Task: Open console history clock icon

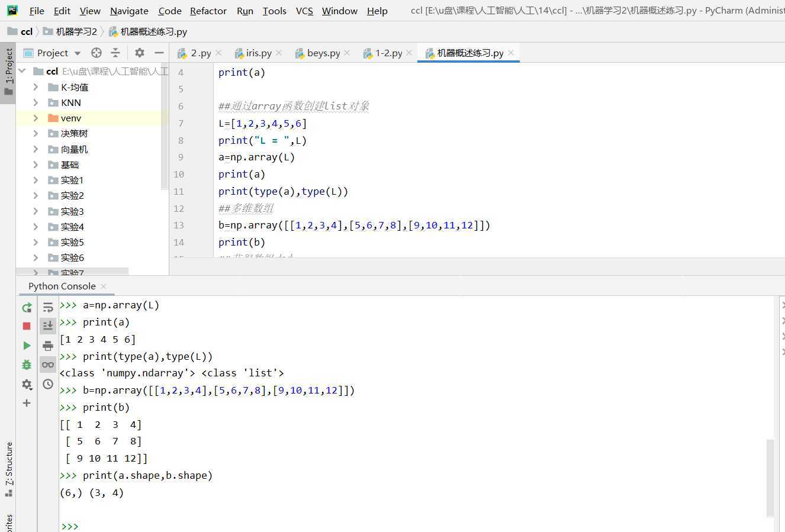Action: tap(48, 384)
